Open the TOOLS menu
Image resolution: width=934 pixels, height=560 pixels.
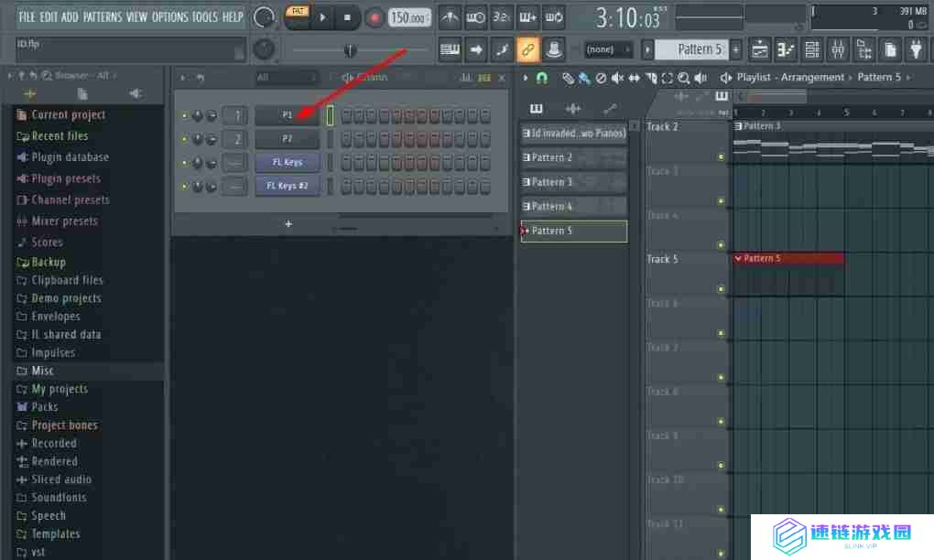pyautogui.click(x=205, y=17)
